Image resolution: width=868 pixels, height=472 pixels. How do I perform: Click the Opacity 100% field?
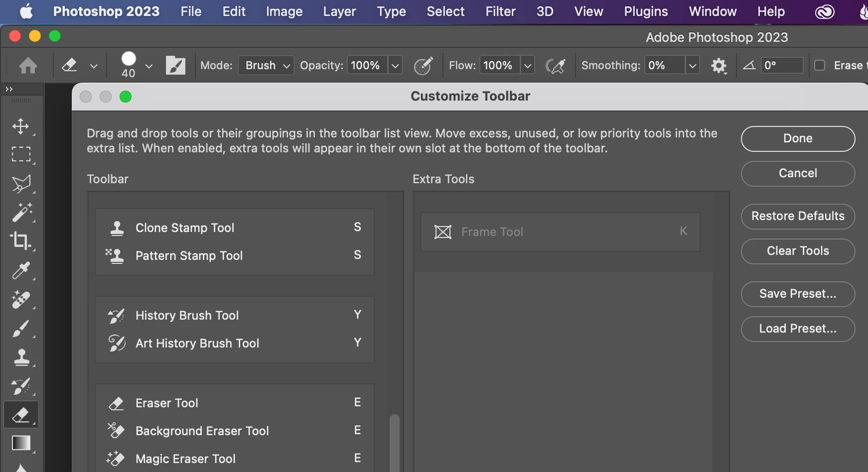point(367,65)
